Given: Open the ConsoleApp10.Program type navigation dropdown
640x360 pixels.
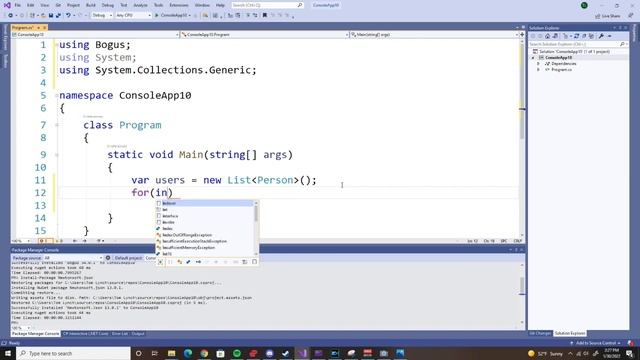Looking at the screenshot, I should pyautogui.click(x=264, y=35).
